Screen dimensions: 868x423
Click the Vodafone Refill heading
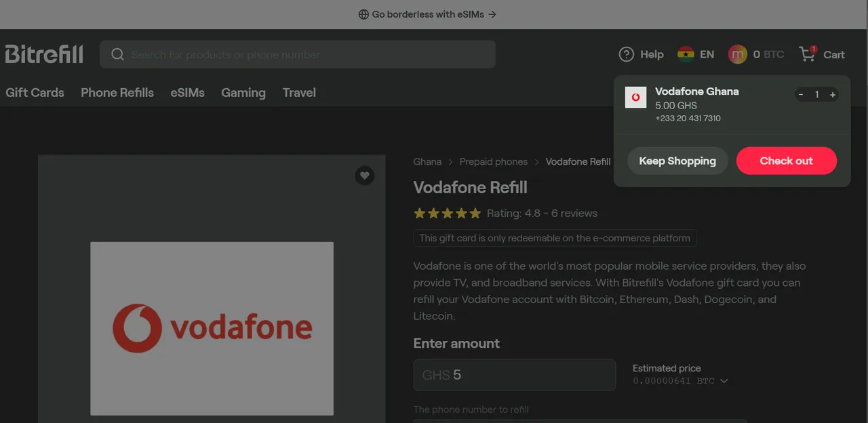[x=471, y=188]
